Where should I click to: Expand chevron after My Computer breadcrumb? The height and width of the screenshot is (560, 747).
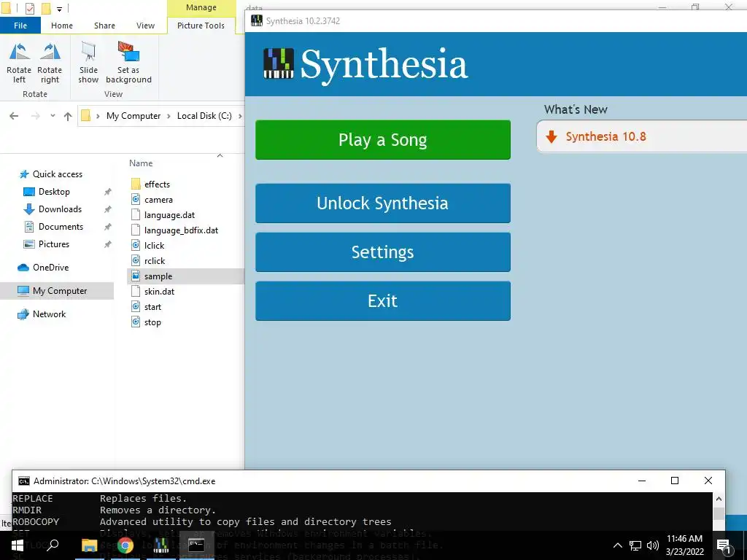click(x=169, y=116)
